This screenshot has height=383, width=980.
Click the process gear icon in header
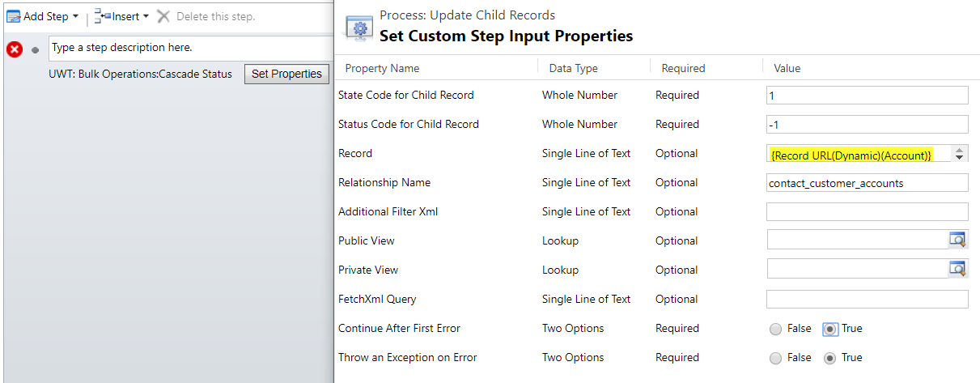pyautogui.click(x=359, y=27)
